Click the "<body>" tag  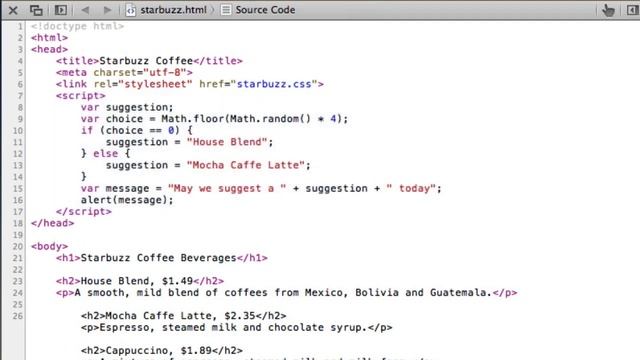coord(49,247)
